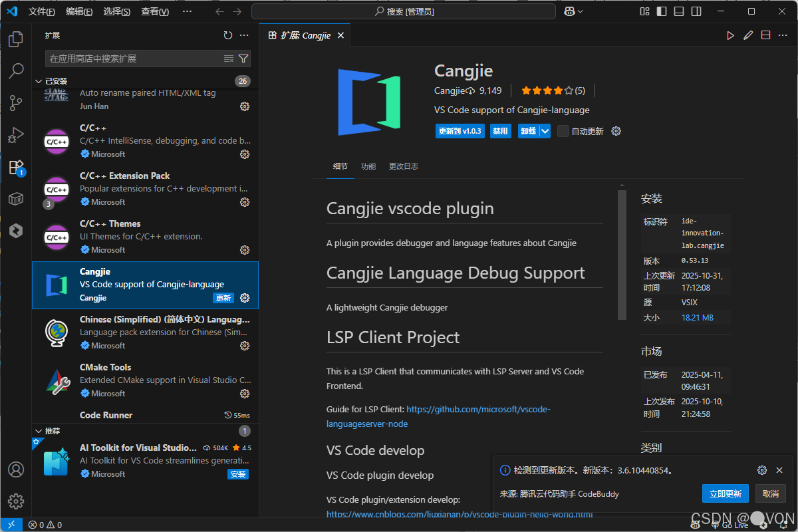
Task: Open manage gear for Chinese language pack
Action: [x=245, y=346]
